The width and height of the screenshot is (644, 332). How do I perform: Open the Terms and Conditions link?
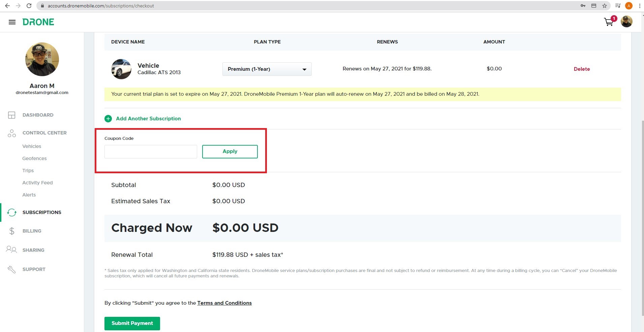click(x=224, y=303)
